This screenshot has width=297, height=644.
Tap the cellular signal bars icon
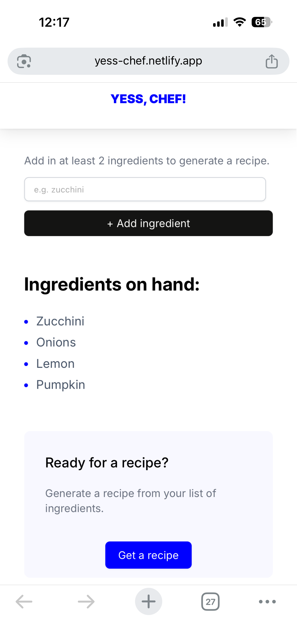pos(220,22)
